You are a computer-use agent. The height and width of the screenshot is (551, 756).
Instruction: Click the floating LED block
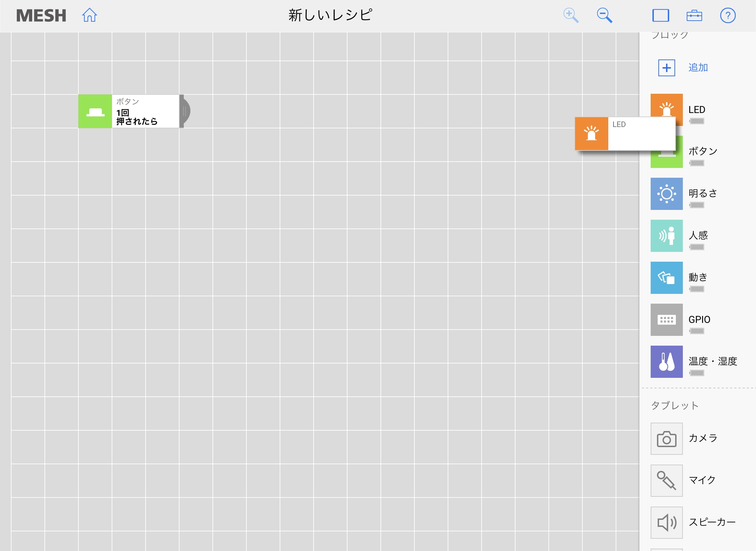click(625, 134)
